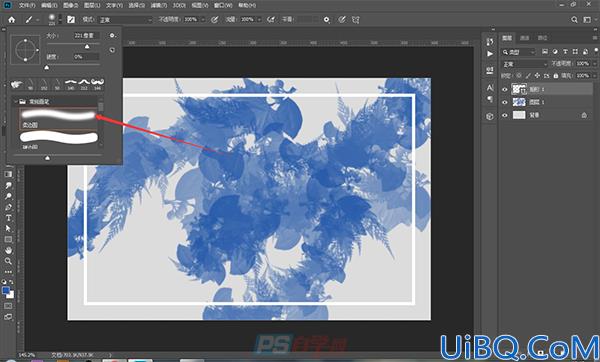Click the change screen mode icon
Image resolution: width=600 pixels, height=362 pixels.
[x=8, y=317]
